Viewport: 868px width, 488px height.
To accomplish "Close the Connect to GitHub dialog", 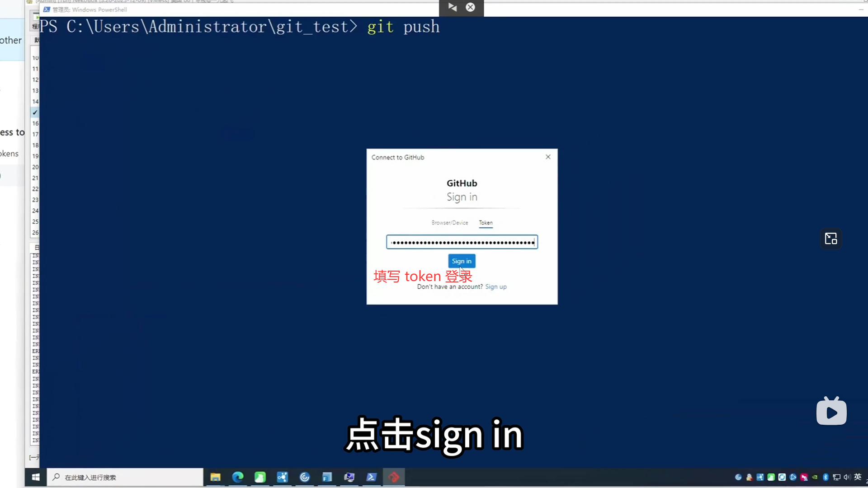I will [x=548, y=157].
